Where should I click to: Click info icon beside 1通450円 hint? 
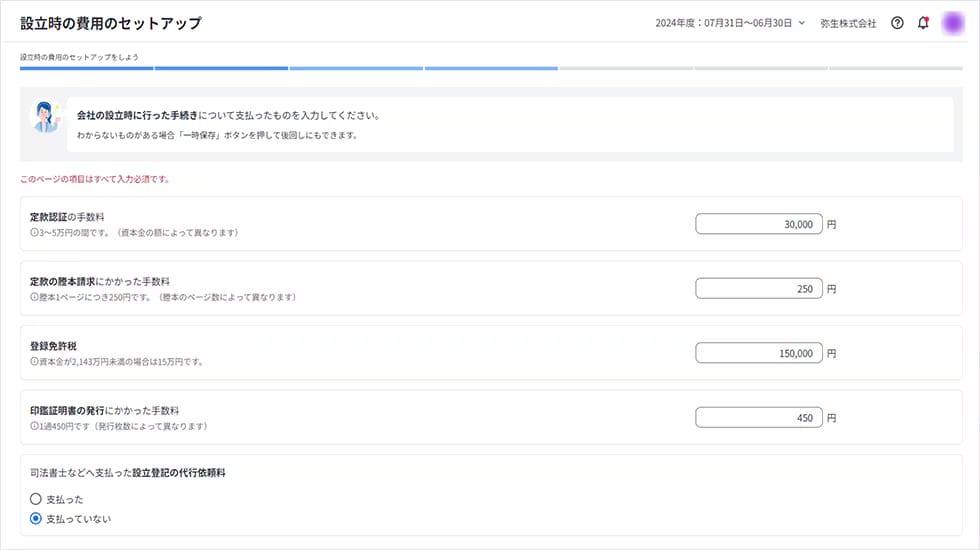pyautogui.click(x=34, y=426)
